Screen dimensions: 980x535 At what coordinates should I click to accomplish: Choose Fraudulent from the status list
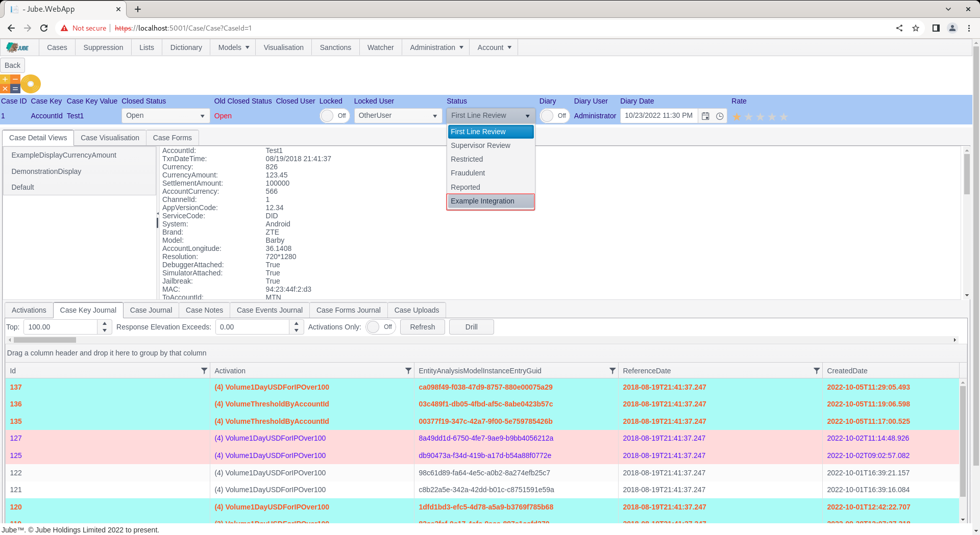[x=491, y=173]
